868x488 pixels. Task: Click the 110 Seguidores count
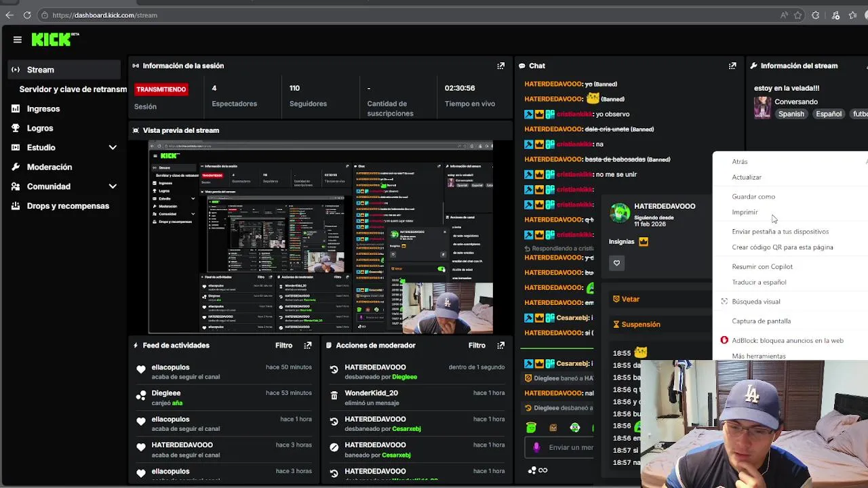pos(294,88)
